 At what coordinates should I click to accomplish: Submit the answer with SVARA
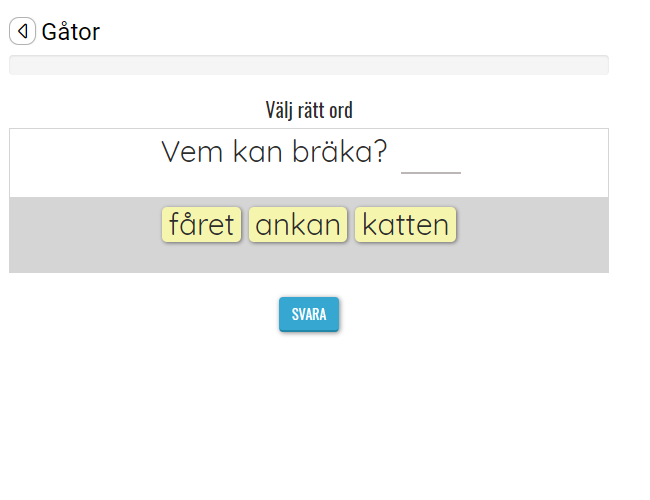pos(309,314)
